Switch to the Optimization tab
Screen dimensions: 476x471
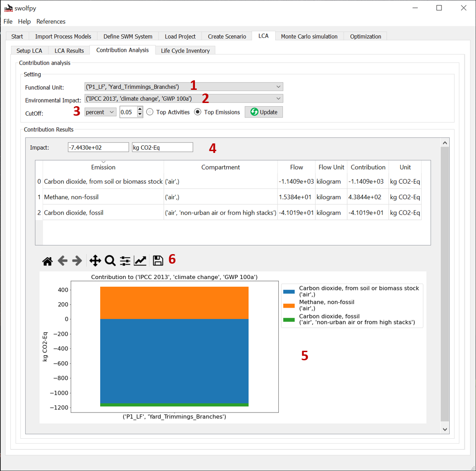[365, 36]
